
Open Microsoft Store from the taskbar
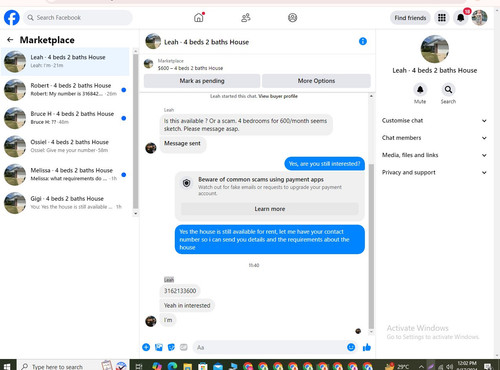click(202, 366)
